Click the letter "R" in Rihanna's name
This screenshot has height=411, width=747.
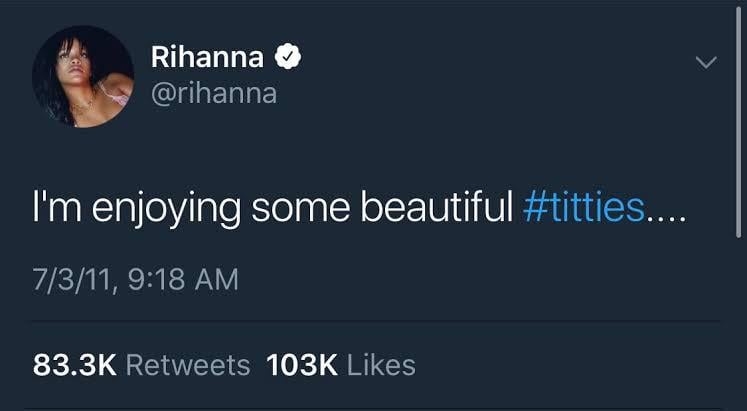[x=161, y=59]
